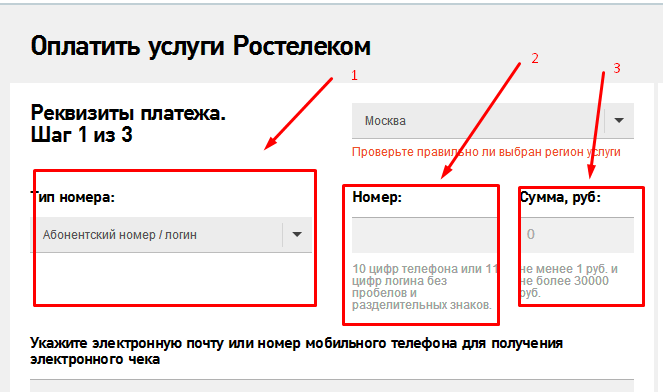Click the 10 цифр телефона hint text
663x392 pixels.
point(424,287)
